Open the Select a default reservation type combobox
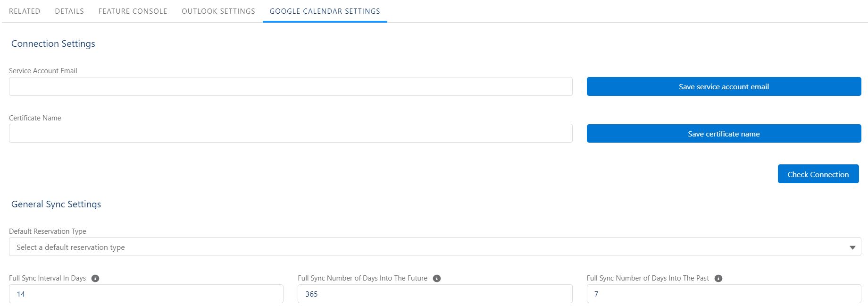 pyautogui.click(x=435, y=247)
